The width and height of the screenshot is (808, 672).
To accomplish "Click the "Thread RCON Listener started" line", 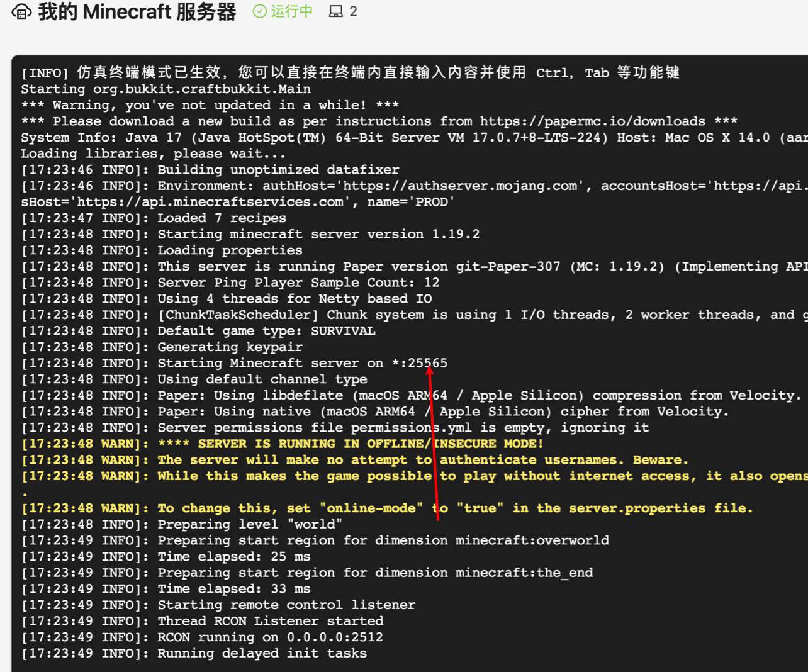I will pyautogui.click(x=269, y=621).
